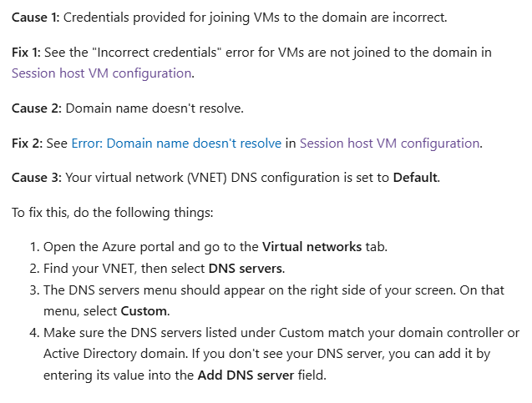
Task: Click bold "Virtual networks" in step 1
Action: click(312, 247)
